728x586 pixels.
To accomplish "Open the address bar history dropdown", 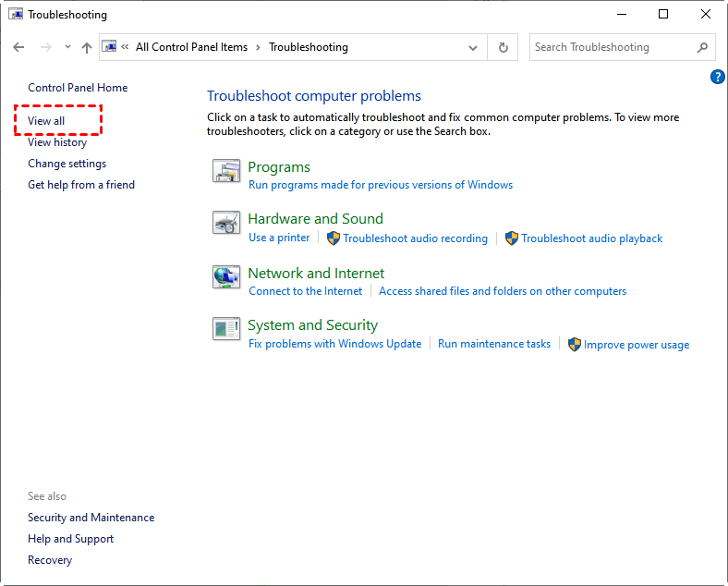I will click(473, 47).
